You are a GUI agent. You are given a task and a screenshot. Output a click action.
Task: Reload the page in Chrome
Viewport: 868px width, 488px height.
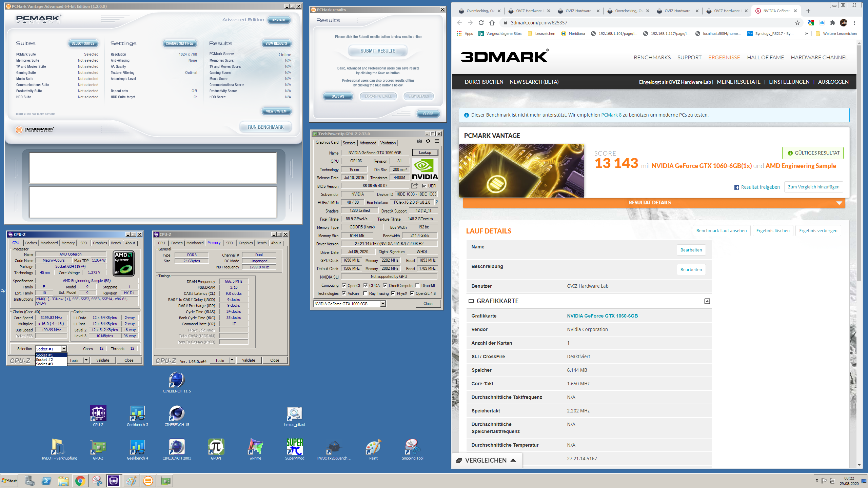481,23
